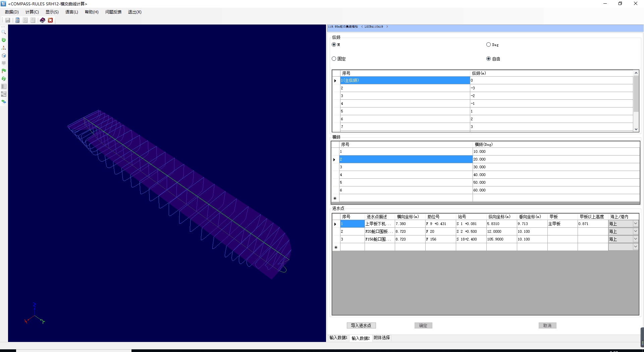Click the trim table scroll down arrow
Screen dimensions: 644x352
point(636,129)
